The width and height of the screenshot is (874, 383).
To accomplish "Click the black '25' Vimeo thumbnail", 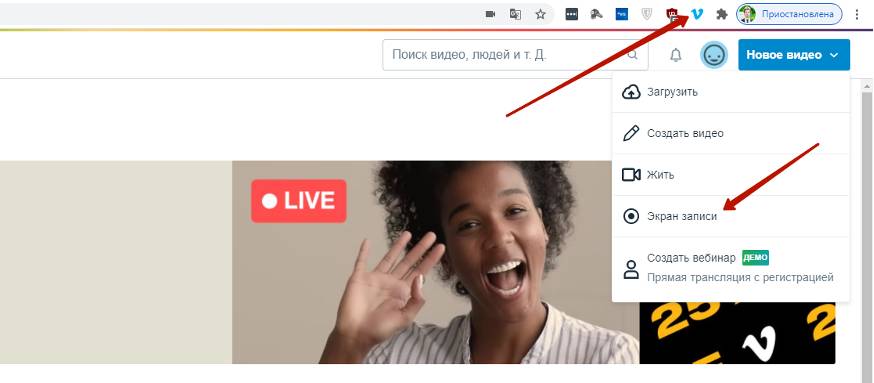I will 737,333.
